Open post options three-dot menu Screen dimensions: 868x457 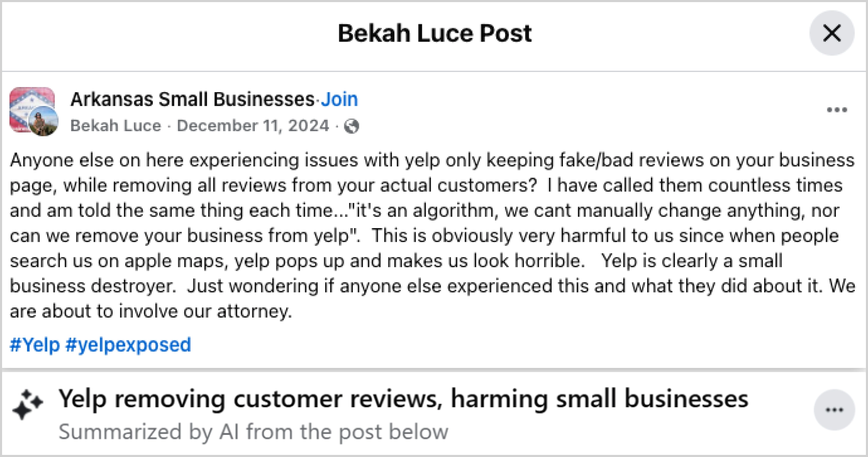(837, 110)
